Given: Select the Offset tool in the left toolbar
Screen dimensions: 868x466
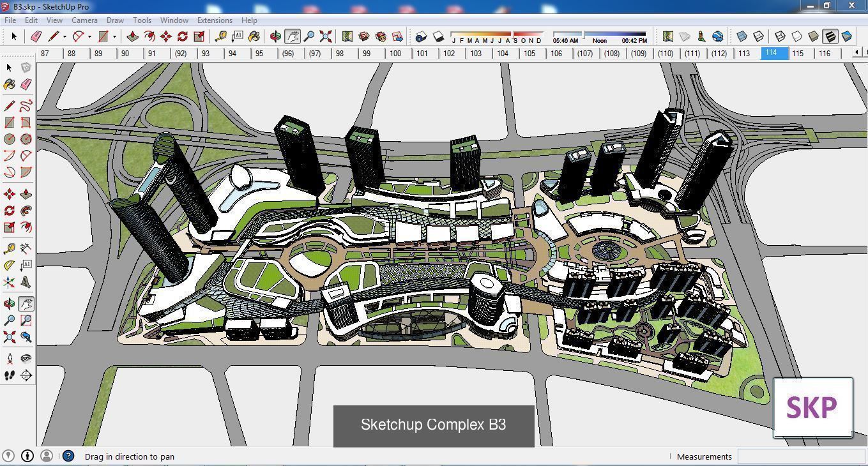Looking at the screenshot, I should pos(26,227).
